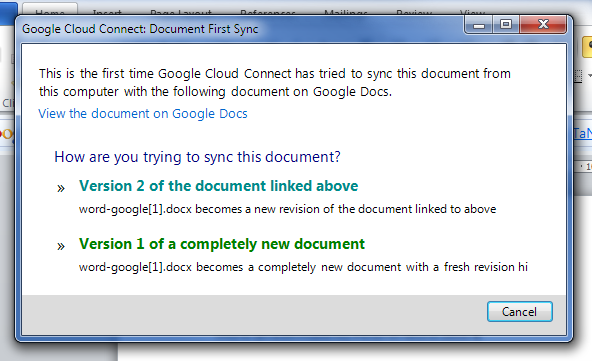Viewport: 592px width, 361px height.
Task: Maximize the Document First Sync dialog
Action: 506,25
